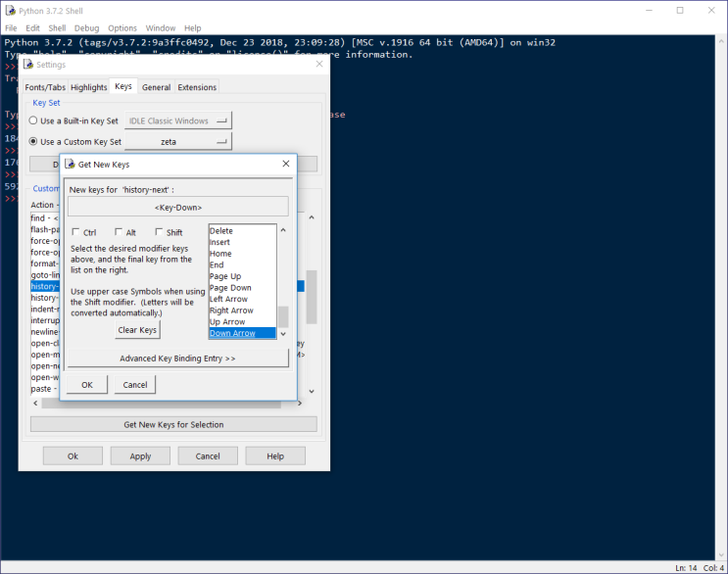Select Use a Built-in Key Set radio

click(34, 120)
